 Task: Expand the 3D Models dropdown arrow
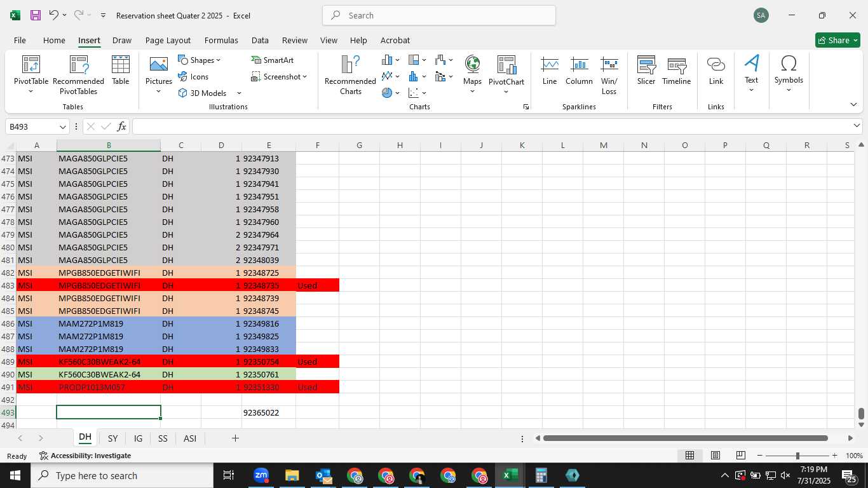click(239, 93)
